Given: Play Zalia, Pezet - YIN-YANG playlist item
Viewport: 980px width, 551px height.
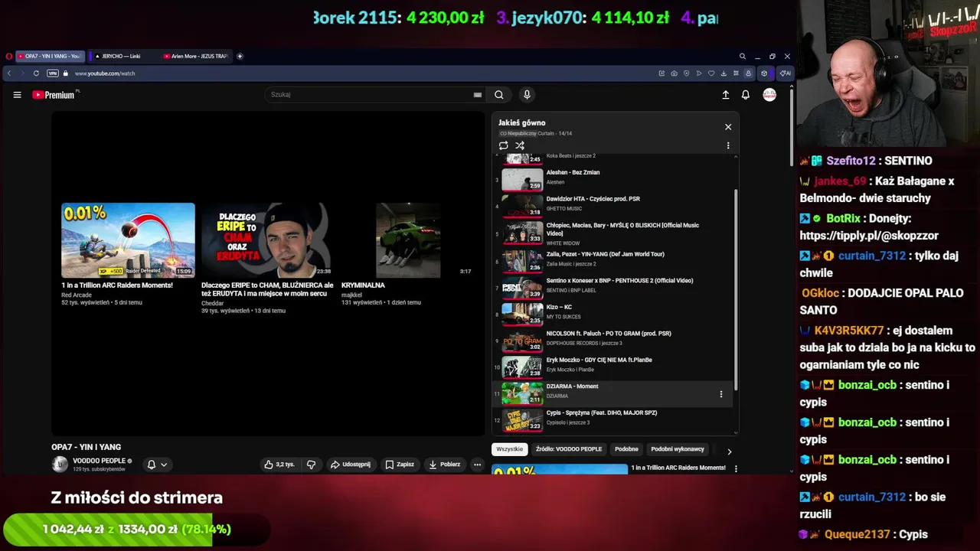Looking at the screenshot, I should pos(612,260).
